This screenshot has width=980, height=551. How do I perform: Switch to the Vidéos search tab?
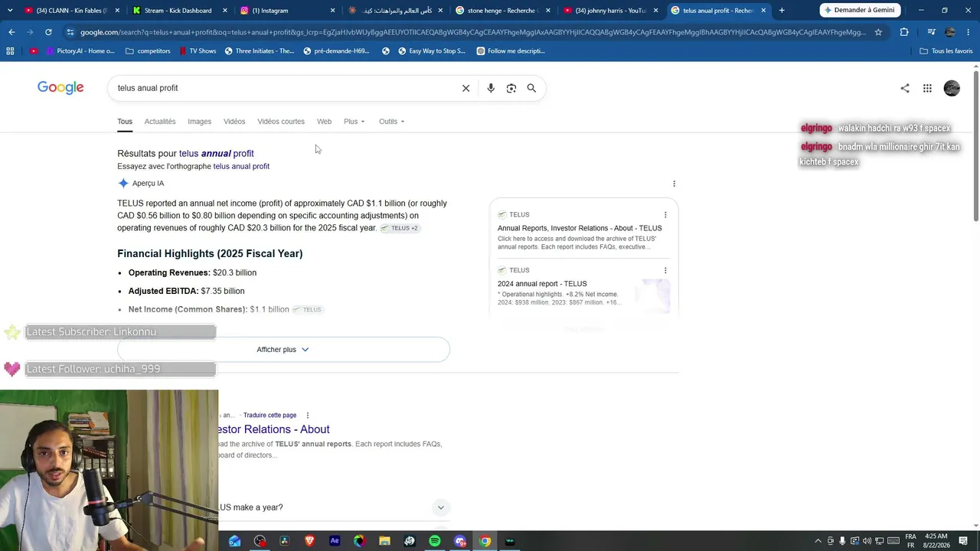pyautogui.click(x=234, y=122)
